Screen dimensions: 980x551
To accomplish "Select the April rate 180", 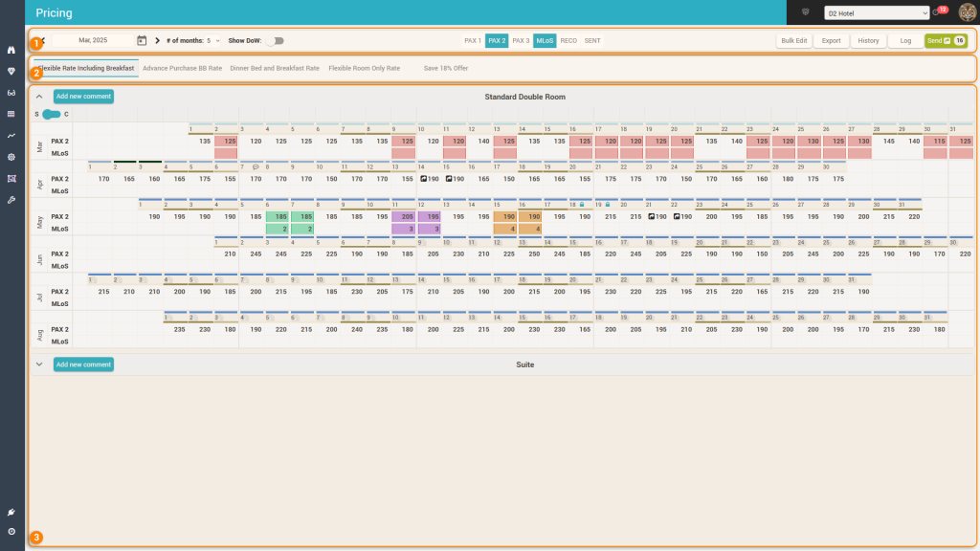I will [x=788, y=179].
